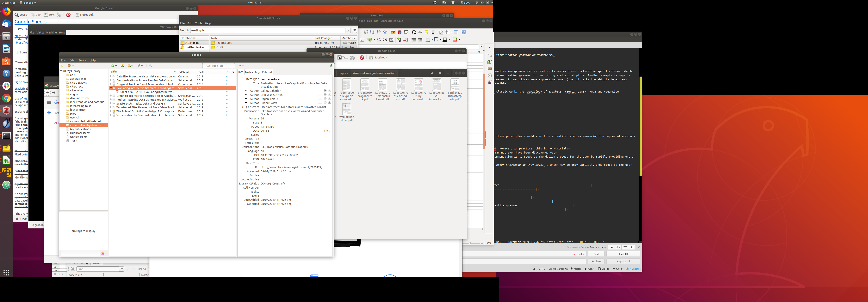868x302 pixels.
Task: Toggle match case Aa button
Action: coord(618,247)
